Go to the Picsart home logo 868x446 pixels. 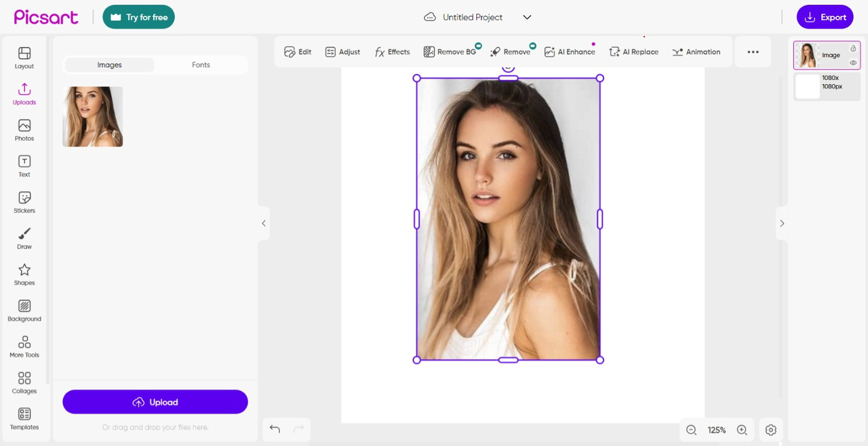(46, 17)
